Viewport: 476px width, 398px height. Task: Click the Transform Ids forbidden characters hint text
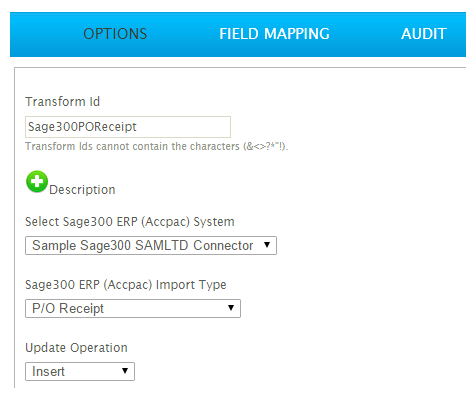coord(157,146)
